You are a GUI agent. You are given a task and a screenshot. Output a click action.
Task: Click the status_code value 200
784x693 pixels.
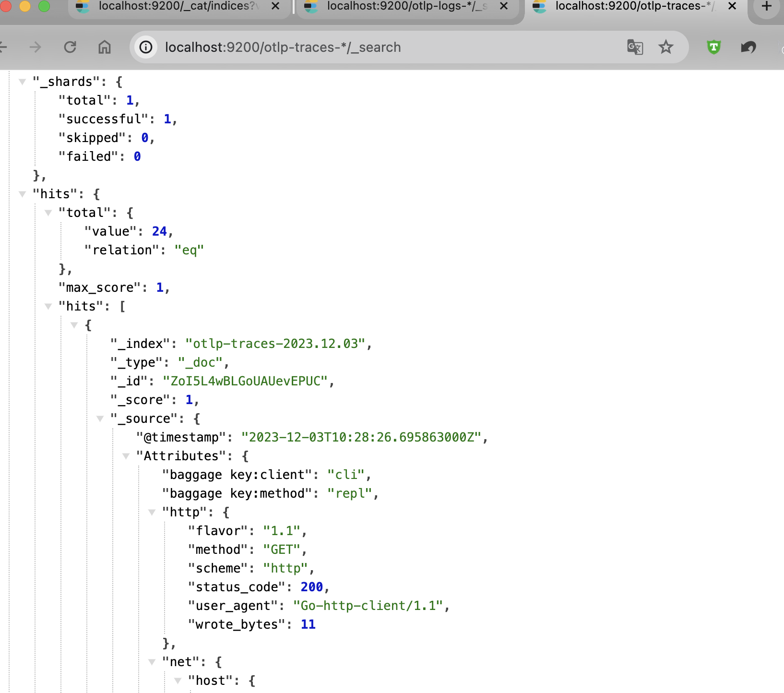click(312, 587)
